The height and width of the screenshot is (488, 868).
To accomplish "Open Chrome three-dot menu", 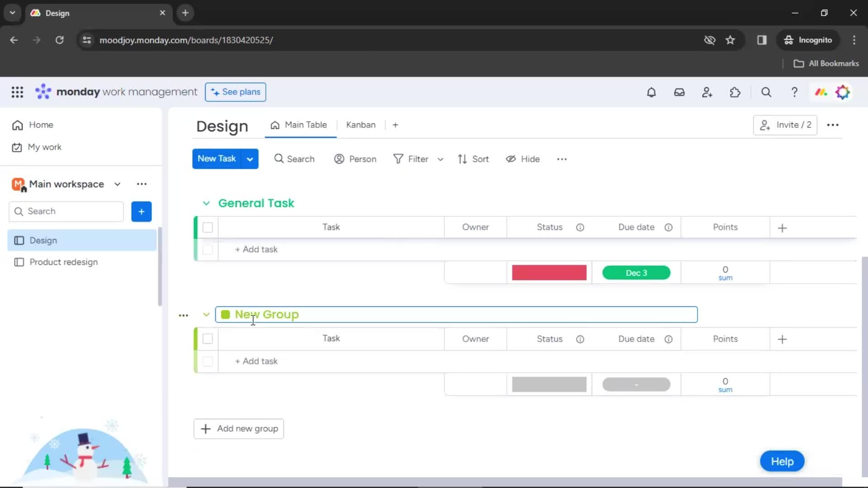I will point(854,40).
